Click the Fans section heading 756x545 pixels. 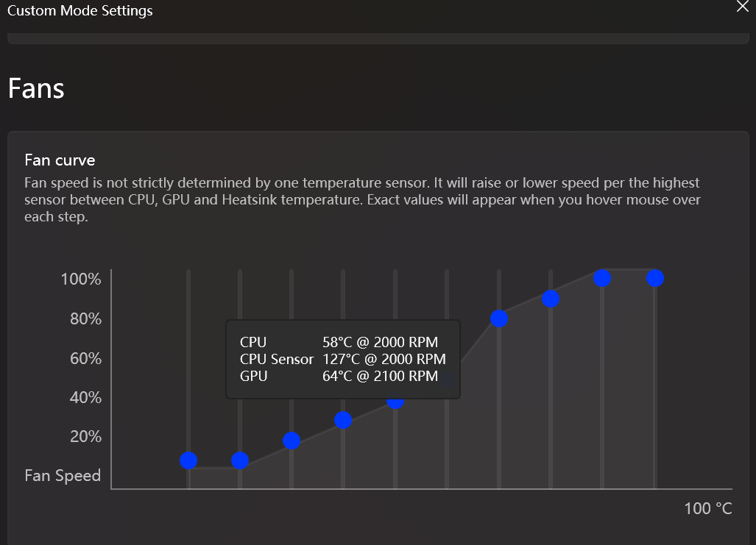click(x=35, y=88)
